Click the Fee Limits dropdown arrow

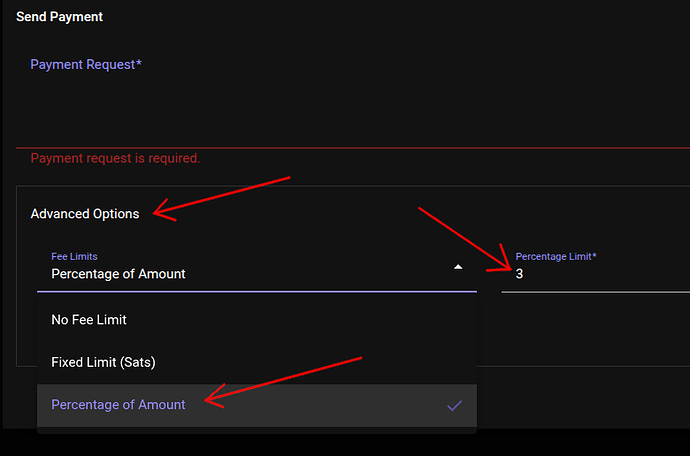[458, 268]
